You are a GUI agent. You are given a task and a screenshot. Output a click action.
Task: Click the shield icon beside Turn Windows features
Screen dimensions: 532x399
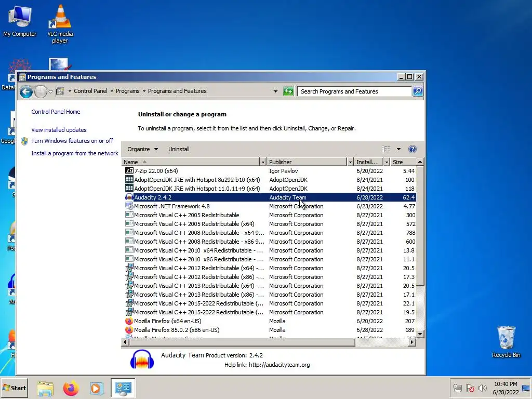click(24, 141)
